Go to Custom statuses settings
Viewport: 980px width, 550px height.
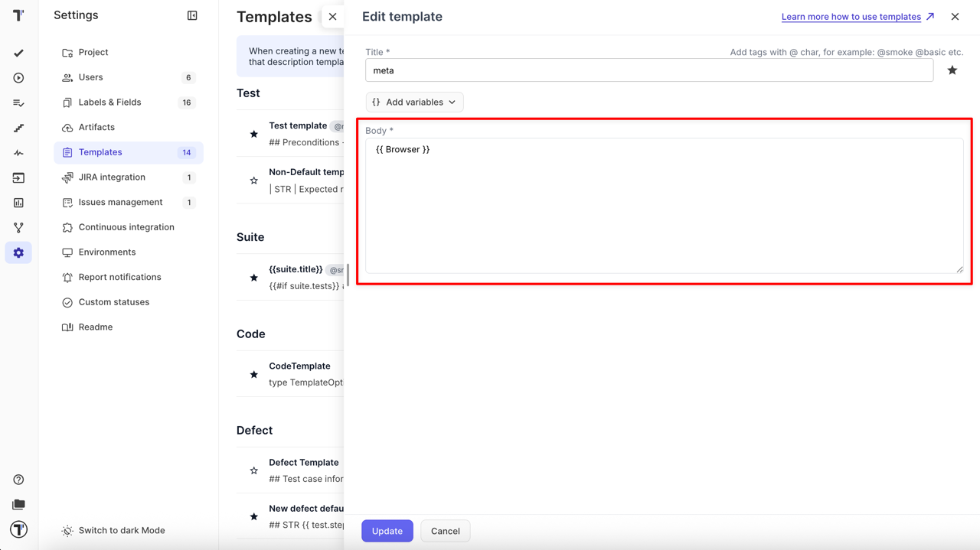click(x=113, y=302)
